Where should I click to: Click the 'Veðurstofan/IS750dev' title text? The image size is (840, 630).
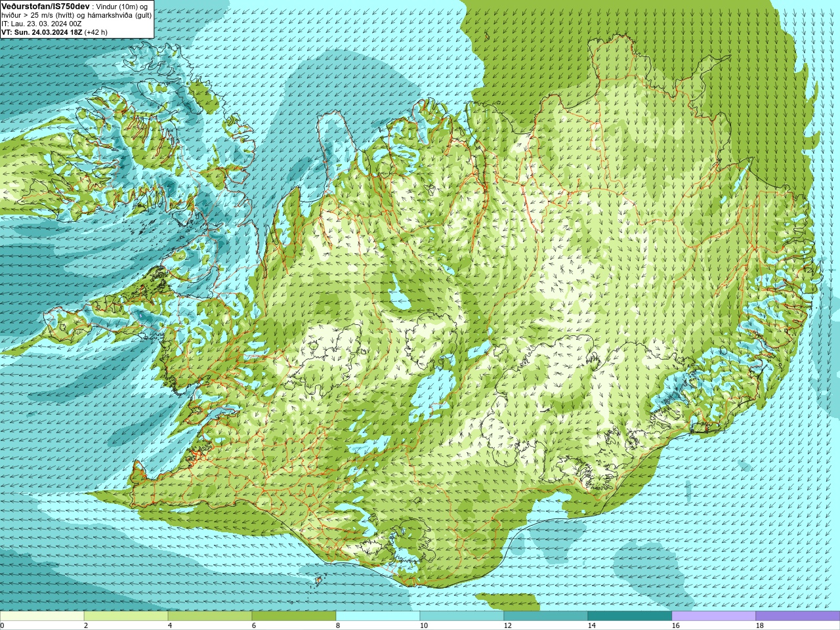click(45, 6)
